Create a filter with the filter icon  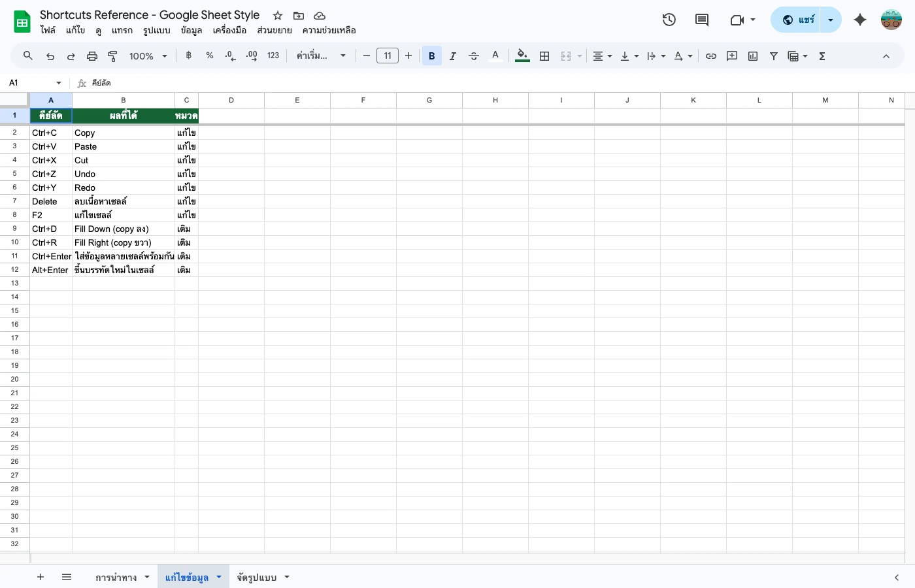(x=774, y=56)
